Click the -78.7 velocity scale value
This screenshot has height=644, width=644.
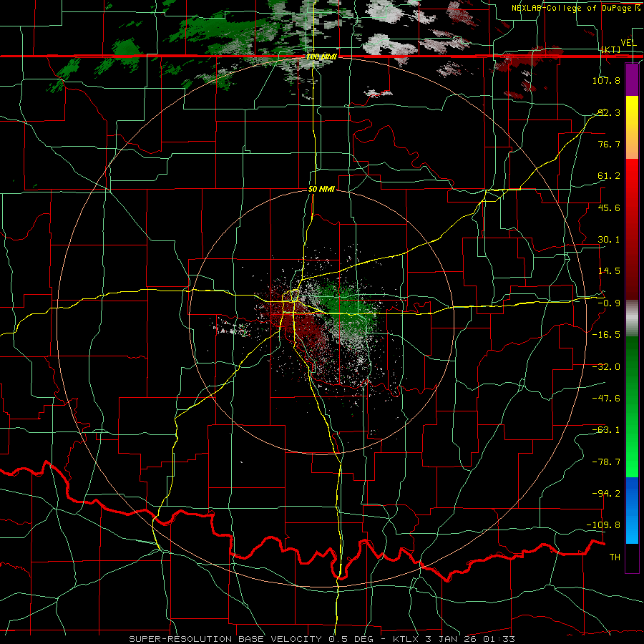[x=606, y=462]
